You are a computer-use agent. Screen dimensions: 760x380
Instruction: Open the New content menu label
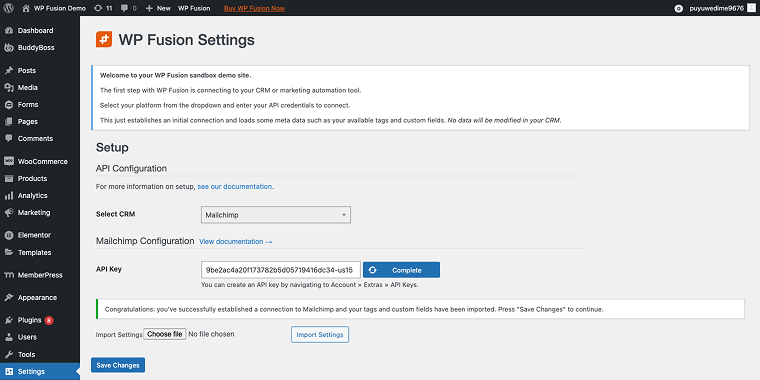coord(164,8)
